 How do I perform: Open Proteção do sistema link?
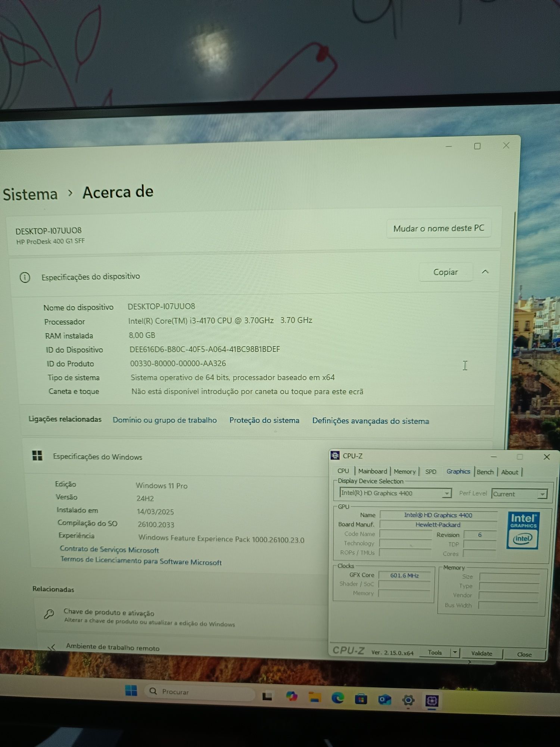click(264, 420)
